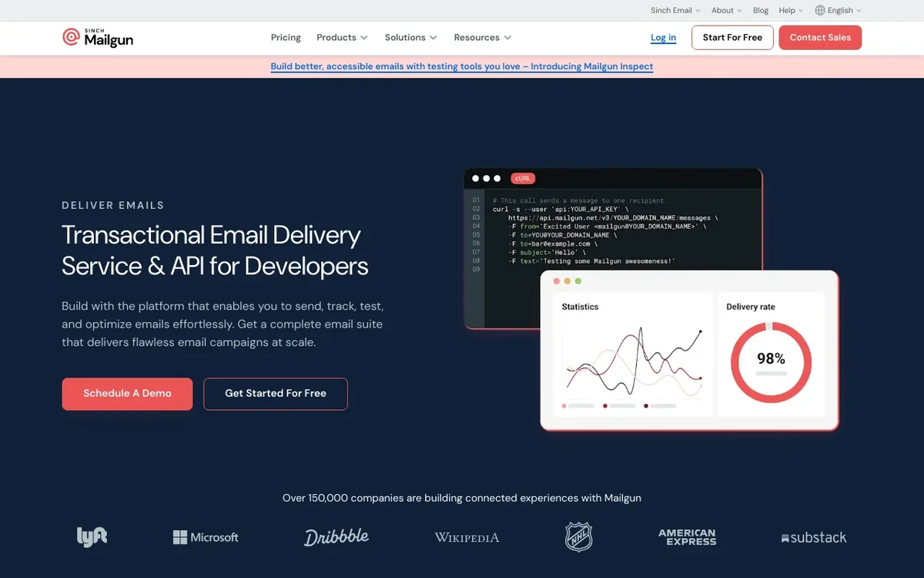The width and height of the screenshot is (924, 578).
Task: Open the Pricing page
Action: click(x=286, y=37)
